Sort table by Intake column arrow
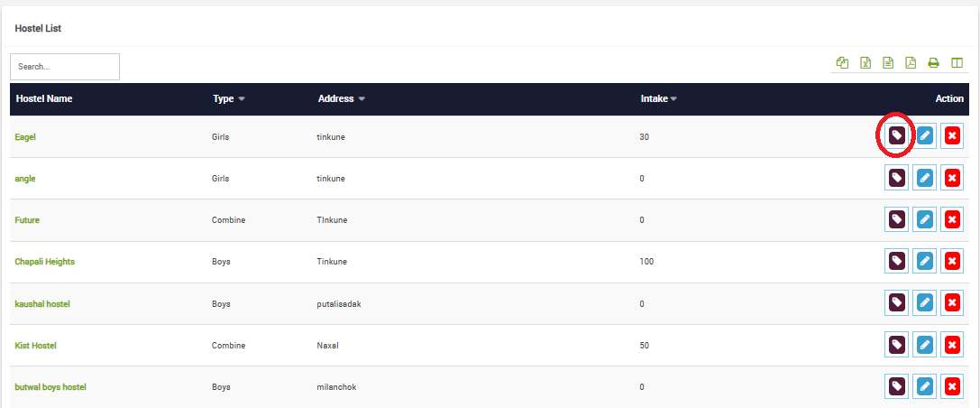The width and height of the screenshot is (980, 408). coord(673,99)
